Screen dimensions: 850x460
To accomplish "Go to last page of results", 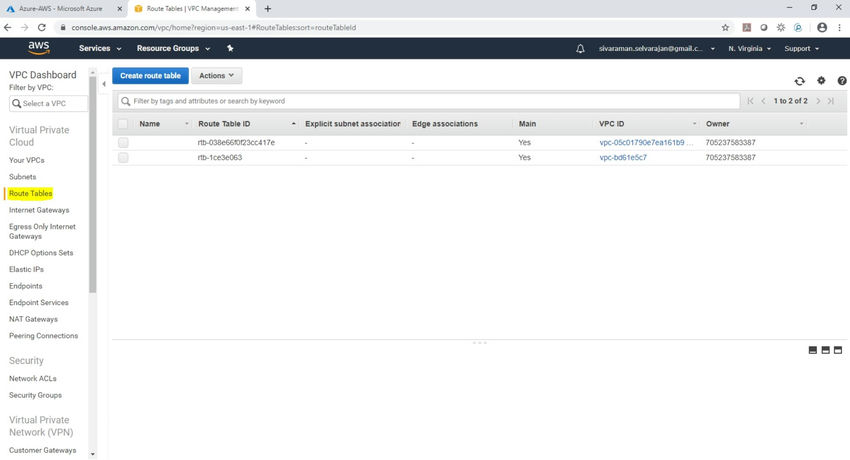I will click(830, 101).
